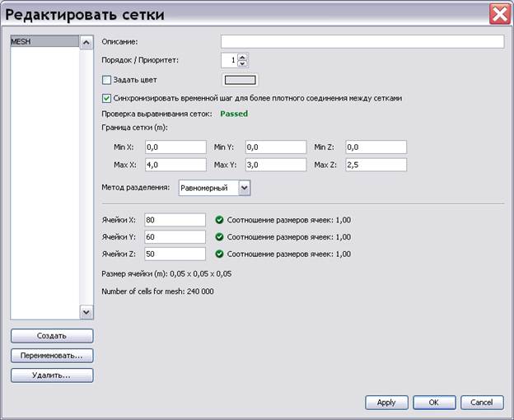Click the mesh list scroll down arrow
The width and height of the screenshot is (514, 420).
coord(86,312)
